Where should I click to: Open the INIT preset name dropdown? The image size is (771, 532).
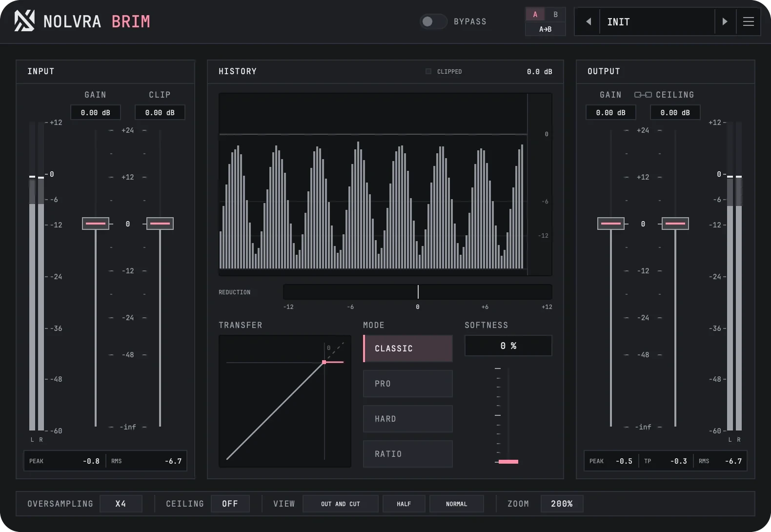657,21
